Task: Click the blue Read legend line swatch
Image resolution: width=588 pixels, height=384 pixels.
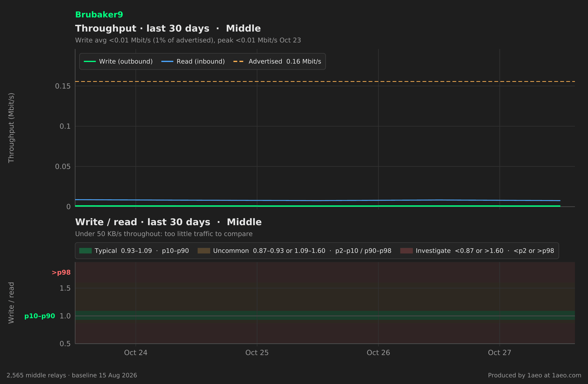Action: [167, 61]
